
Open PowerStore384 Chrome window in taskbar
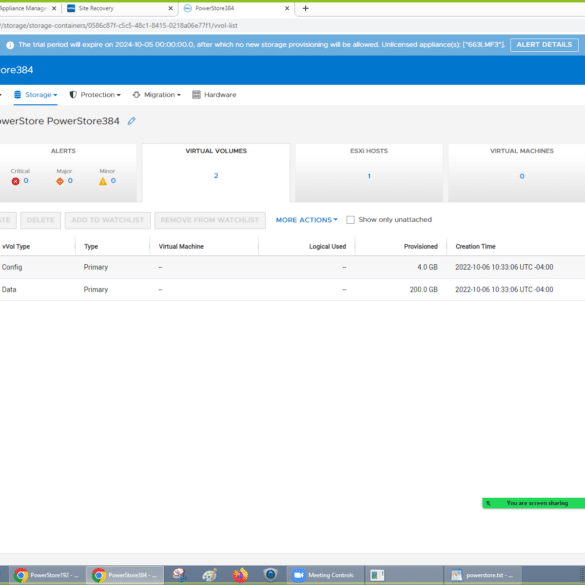125,575
